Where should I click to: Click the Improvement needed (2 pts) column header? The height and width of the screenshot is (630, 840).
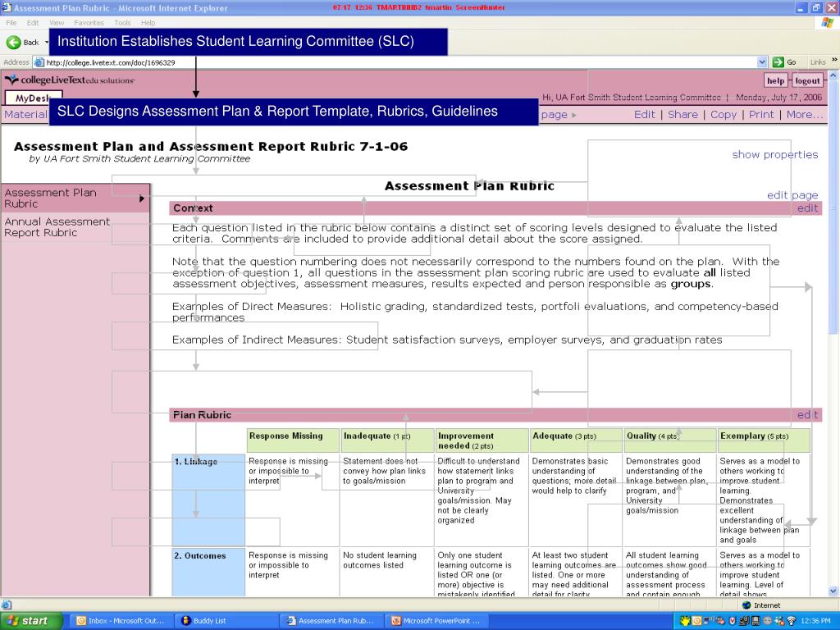tap(482, 441)
